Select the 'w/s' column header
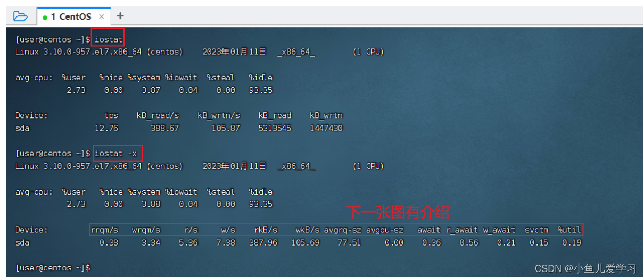This screenshot has height=279, width=644. [x=228, y=230]
